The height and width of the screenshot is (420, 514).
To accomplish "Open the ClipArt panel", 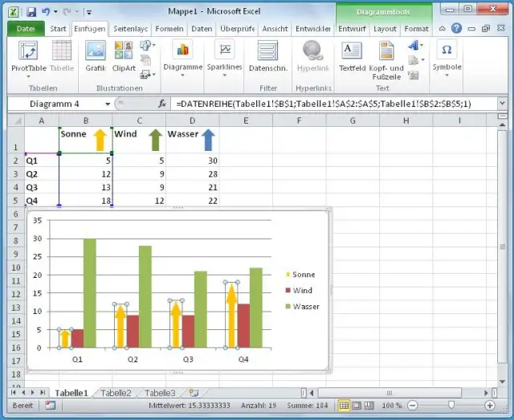I will point(123,55).
